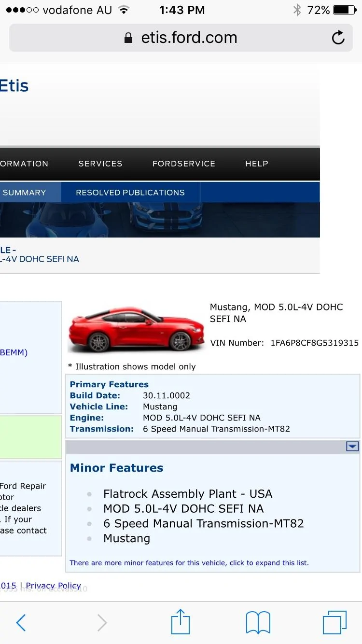This screenshot has height=644, width=362.
Task: Click the Engine value in Primary Features
Action: click(x=202, y=418)
